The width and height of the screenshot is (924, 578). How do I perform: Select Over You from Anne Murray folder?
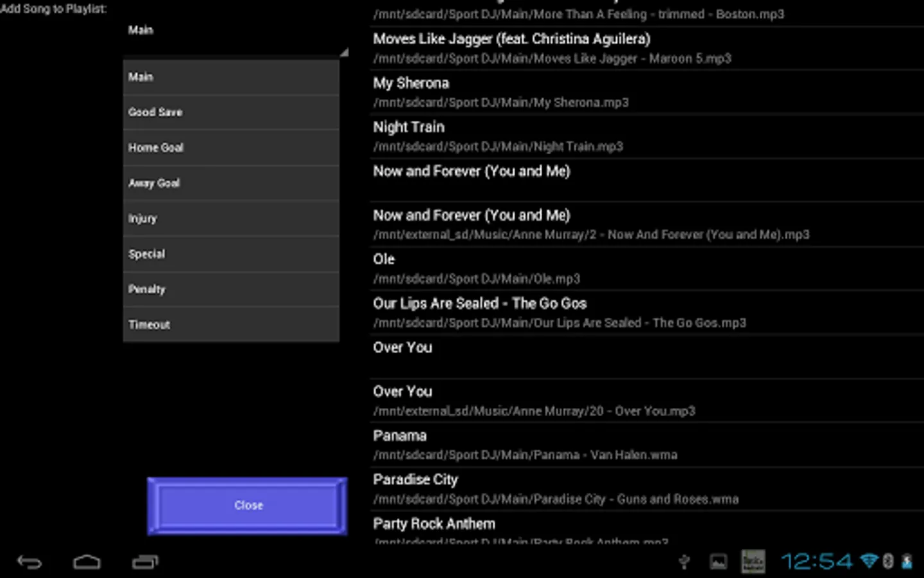(x=647, y=401)
